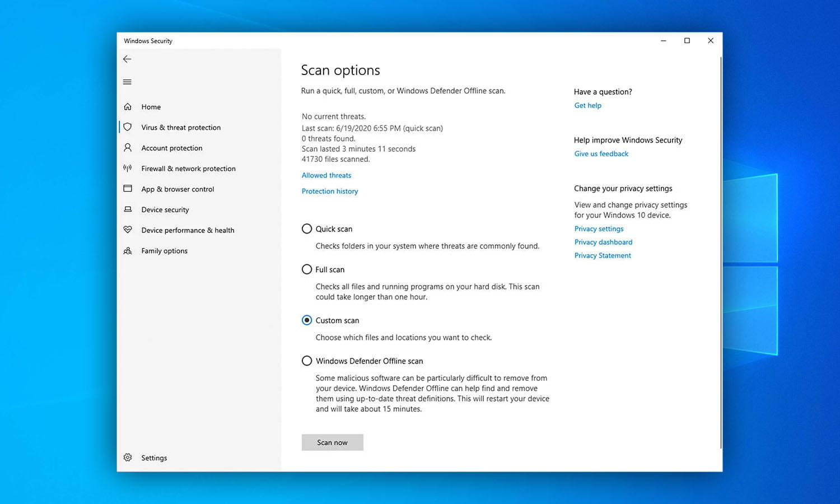Click the Scan now button
Screen dimensions: 840x504
pyautogui.click(x=333, y=442)
